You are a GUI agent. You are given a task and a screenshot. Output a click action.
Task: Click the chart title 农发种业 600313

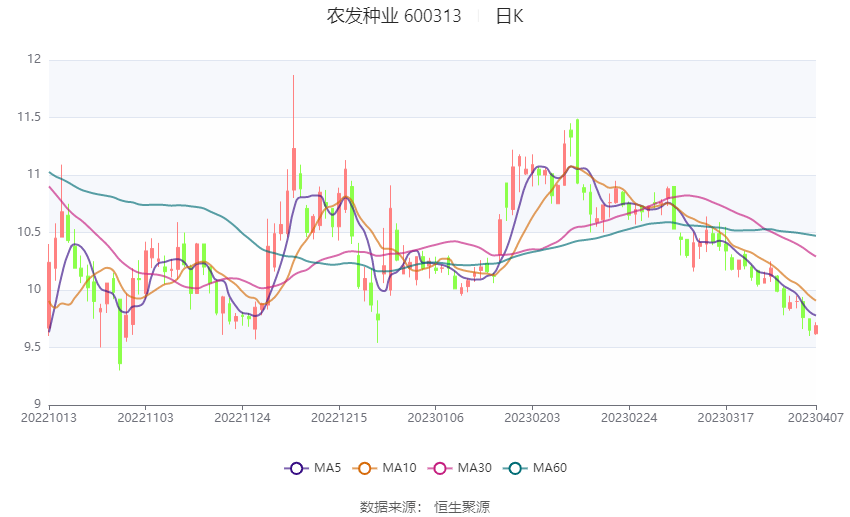[394, 16]
